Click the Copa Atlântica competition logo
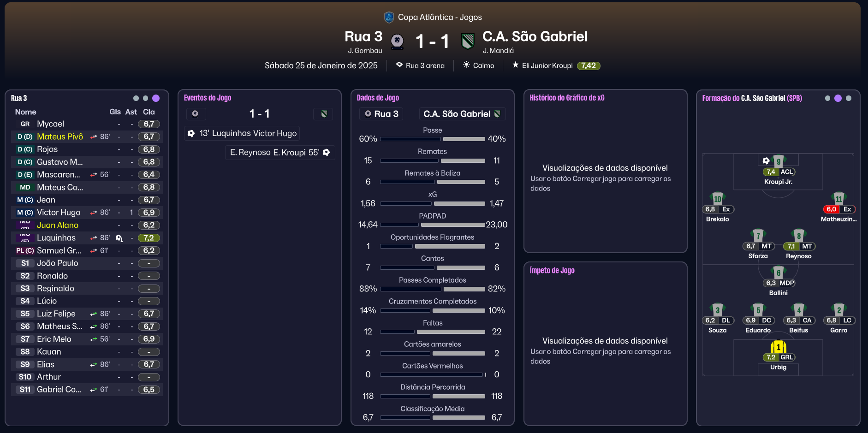Image resolution: width=868 pixels, height=433 pixels. [389, 18]
